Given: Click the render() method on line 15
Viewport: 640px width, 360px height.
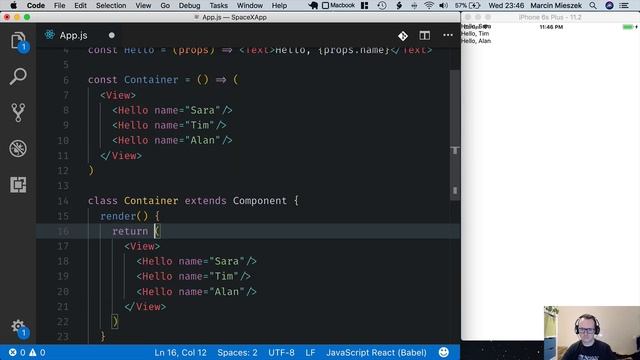Looking at the screenshot, I should tap(124, 216).
